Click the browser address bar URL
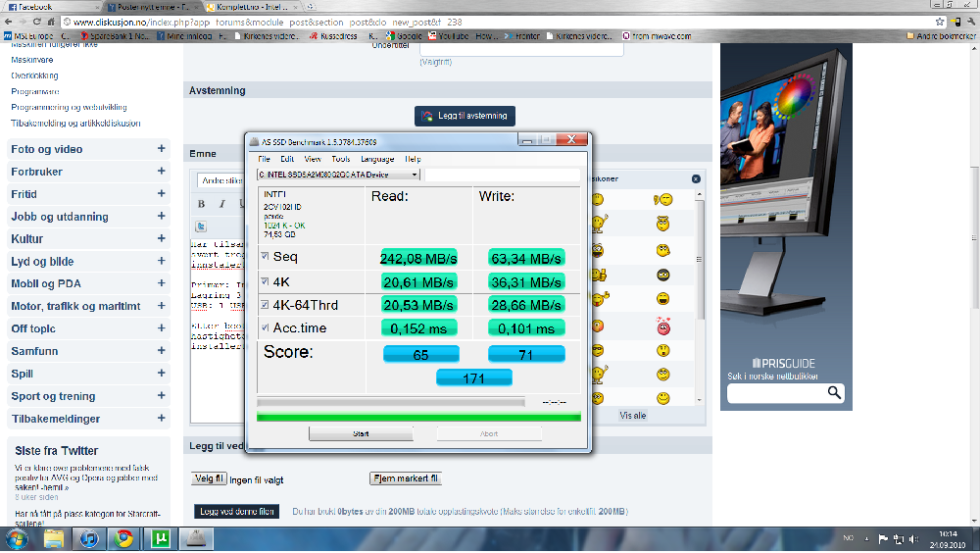Image resolution: width=980 pixels, height=553 pixels. pos(268,22)
